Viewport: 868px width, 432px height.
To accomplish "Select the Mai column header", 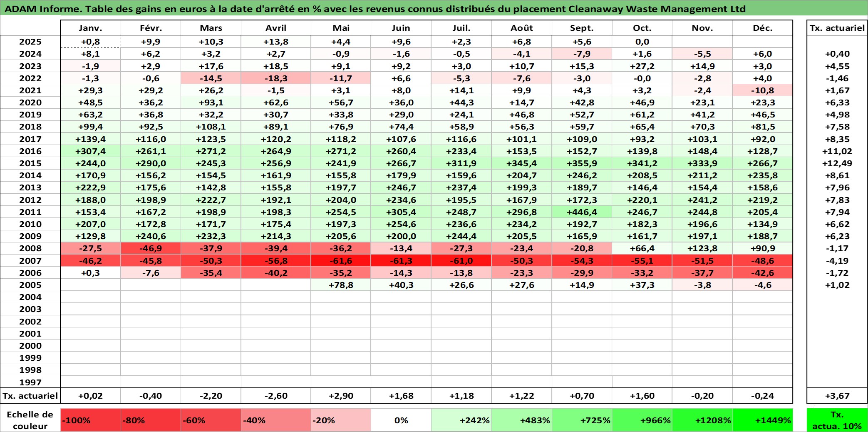I will (x=341, y=28).
